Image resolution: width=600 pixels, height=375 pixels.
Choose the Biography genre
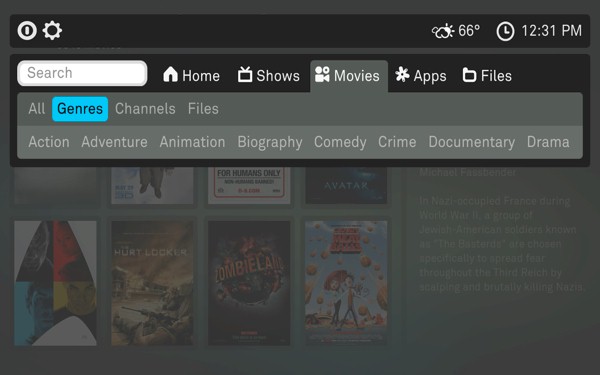270,142
